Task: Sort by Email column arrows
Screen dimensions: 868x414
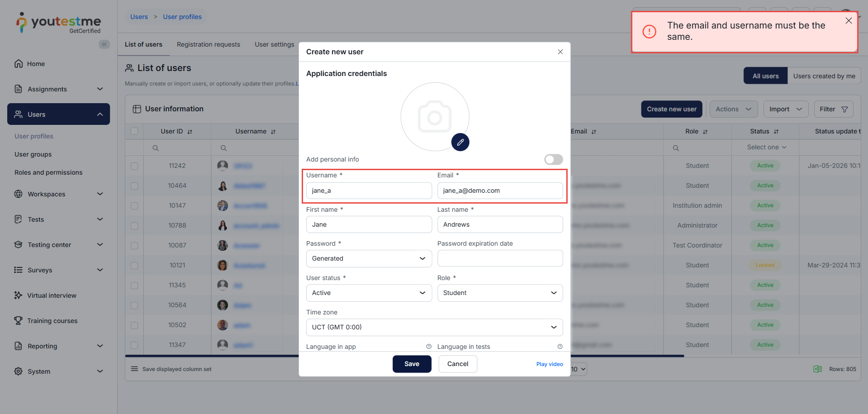Action: click(x=594, y=132)
